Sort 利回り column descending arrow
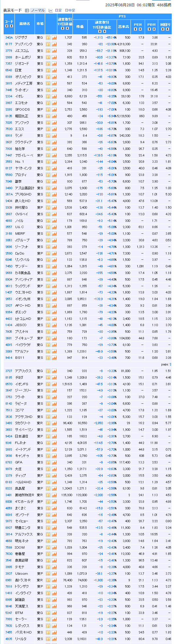 [x=167, y=29]
